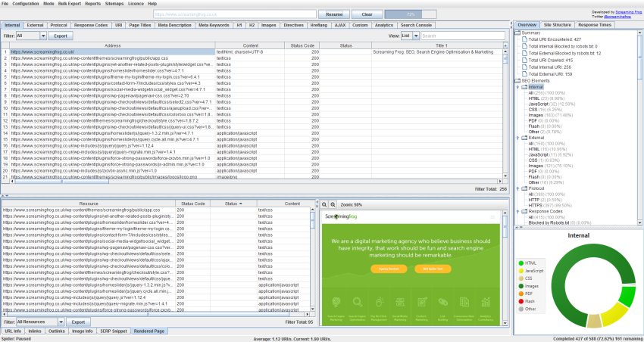Switch to the Site Structure tab

coord(557,25)
